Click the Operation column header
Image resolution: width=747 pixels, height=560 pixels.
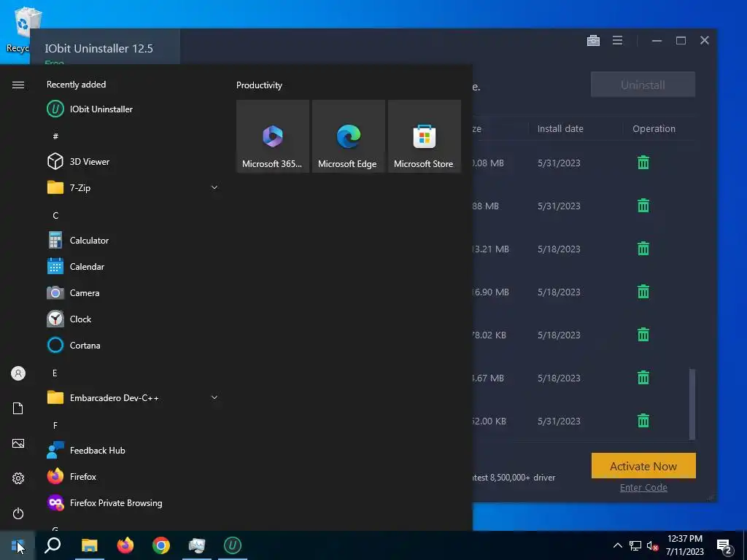pos(654,128)
